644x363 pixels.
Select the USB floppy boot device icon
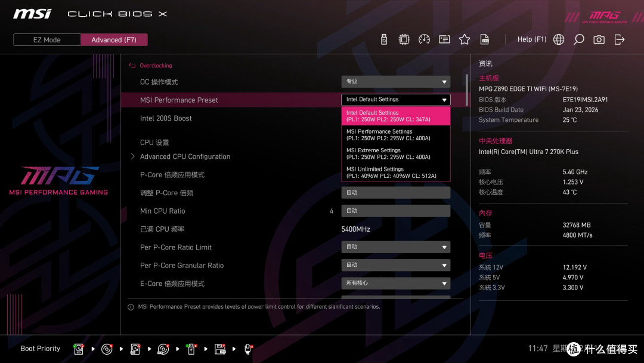(219, 349)
